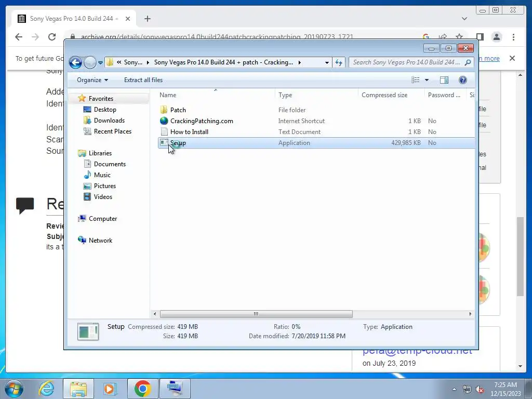Select the CrackingPatching.com shortcut icon
This screenshot has width=532, height=399.
point(164,121)
